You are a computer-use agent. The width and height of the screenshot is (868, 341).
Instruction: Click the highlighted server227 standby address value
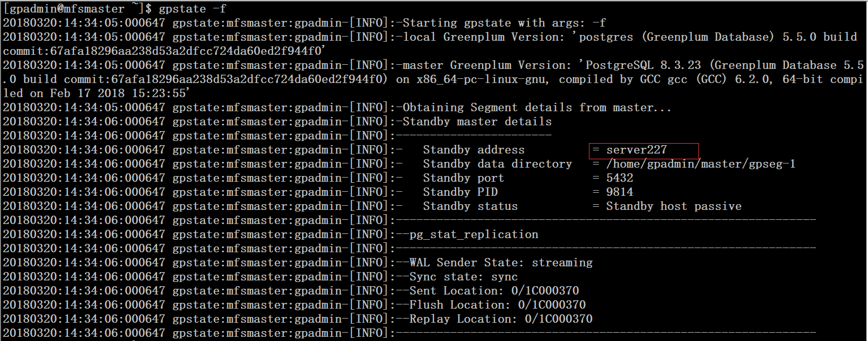coord(636,150)
